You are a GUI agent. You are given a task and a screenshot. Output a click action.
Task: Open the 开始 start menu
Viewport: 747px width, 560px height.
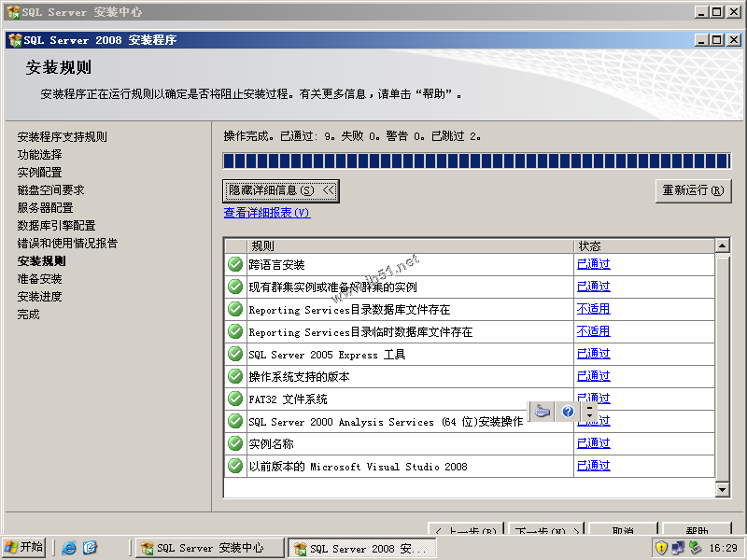coord(24,548)
